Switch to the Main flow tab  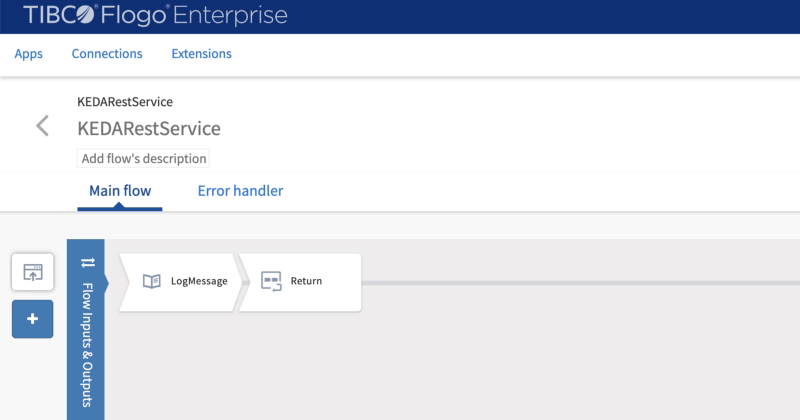click(x=120, y=190)
